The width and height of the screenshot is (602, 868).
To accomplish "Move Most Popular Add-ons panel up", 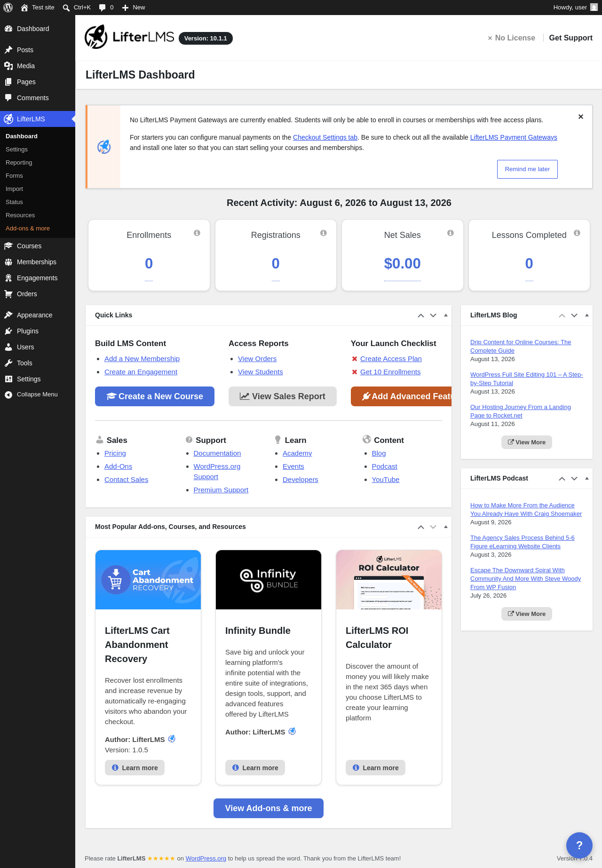I will (421, 527).
